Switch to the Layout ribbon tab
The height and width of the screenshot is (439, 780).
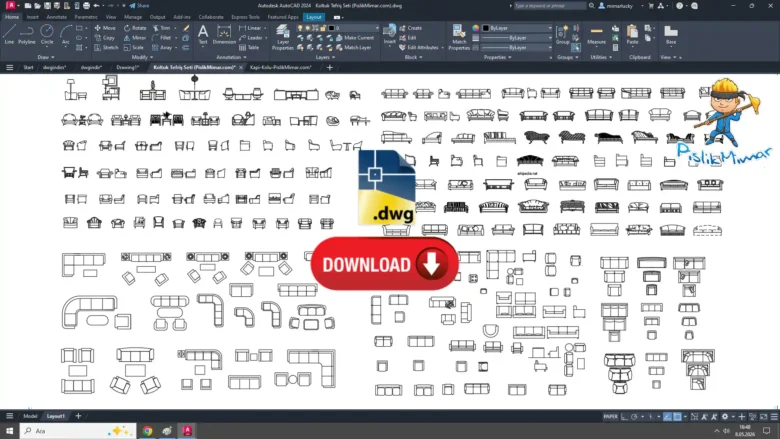pos(314,17)
